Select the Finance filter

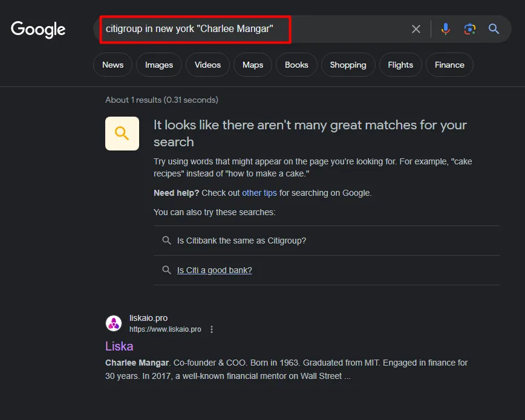pyautogui.click(x=449, y=65)
